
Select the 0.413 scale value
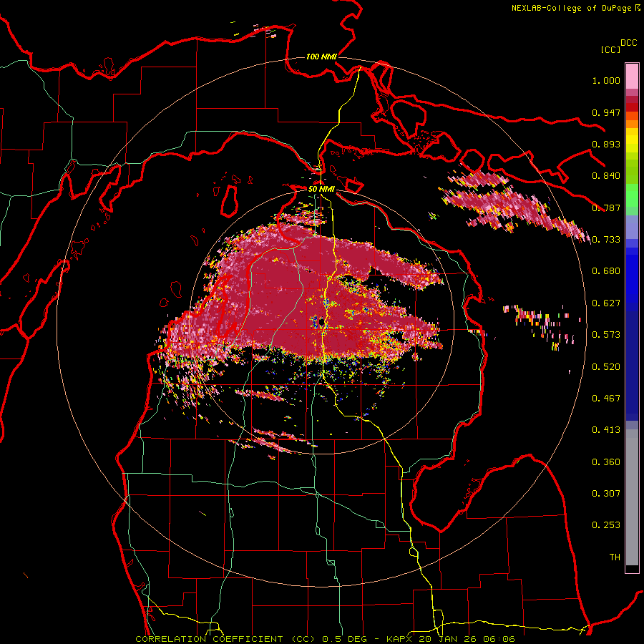pos(606,430)
